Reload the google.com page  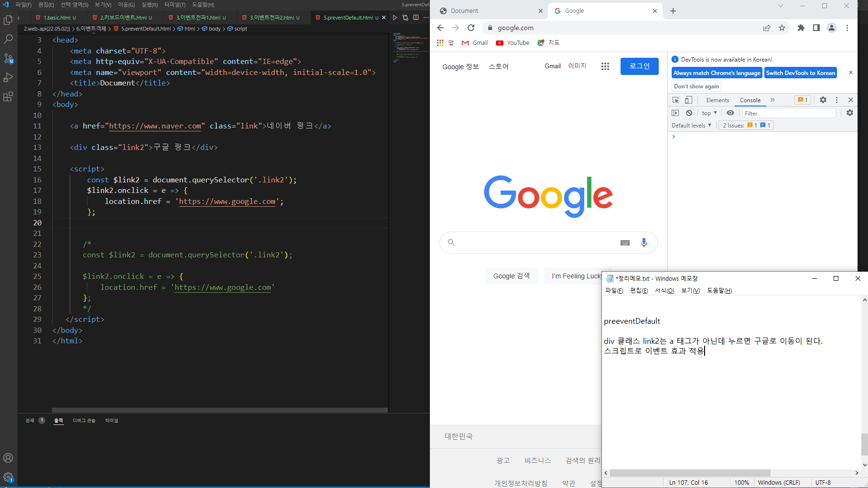coord(471,28)
